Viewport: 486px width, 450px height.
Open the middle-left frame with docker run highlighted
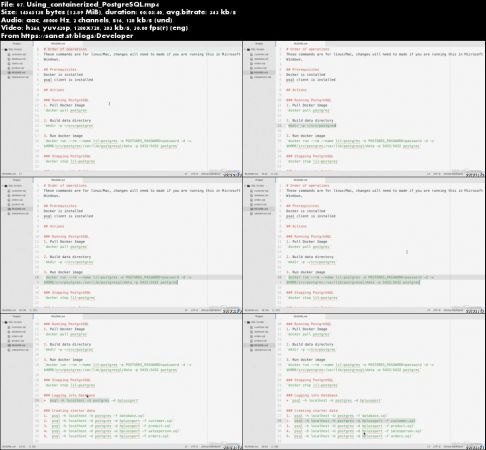(121, 245)
